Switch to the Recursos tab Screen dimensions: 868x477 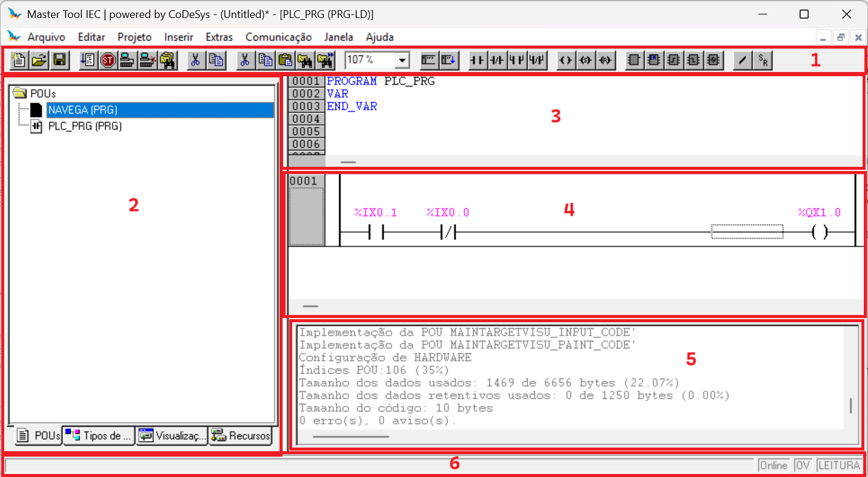(x=241, y=436)
